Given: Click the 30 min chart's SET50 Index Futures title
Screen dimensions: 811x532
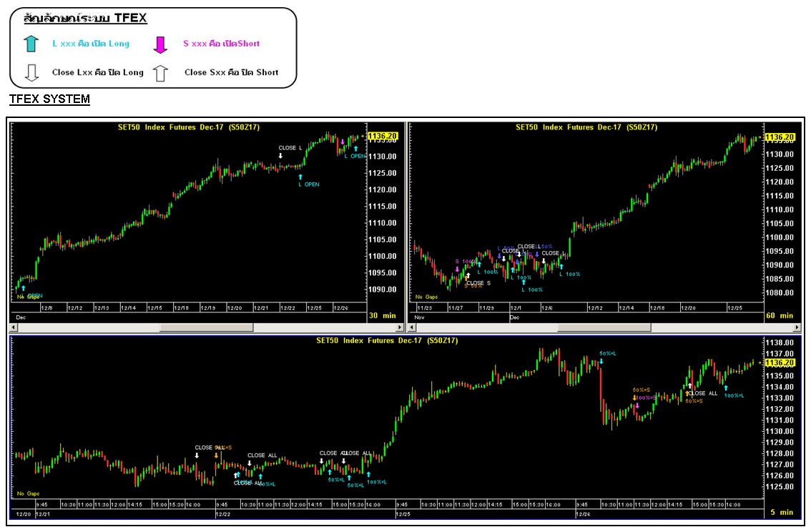Looking at the screenshot, I should [x=189, y=127].
